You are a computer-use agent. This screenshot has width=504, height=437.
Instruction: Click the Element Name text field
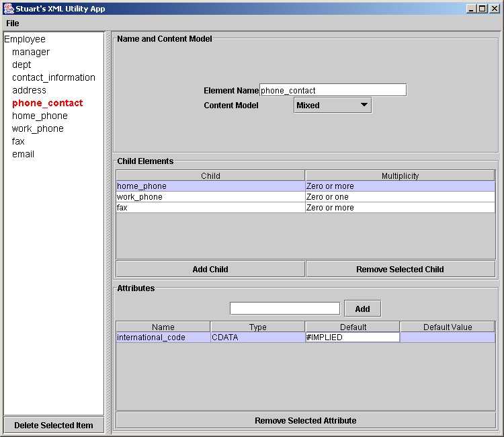[333, 90]
